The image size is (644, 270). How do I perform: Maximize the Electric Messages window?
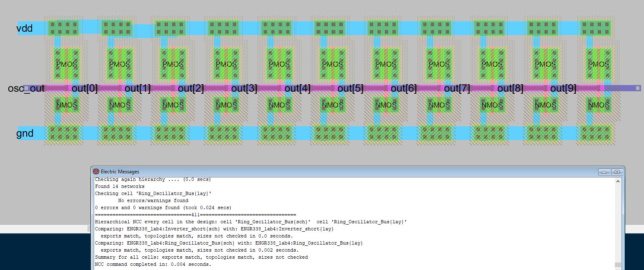(617, 172)
